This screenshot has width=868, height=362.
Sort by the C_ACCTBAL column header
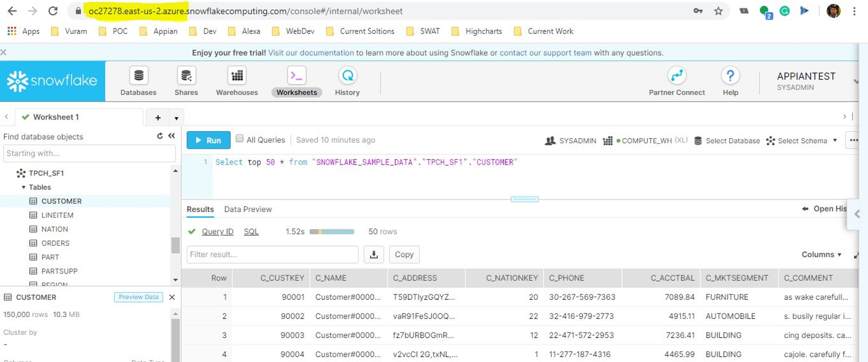pos(661,278)
